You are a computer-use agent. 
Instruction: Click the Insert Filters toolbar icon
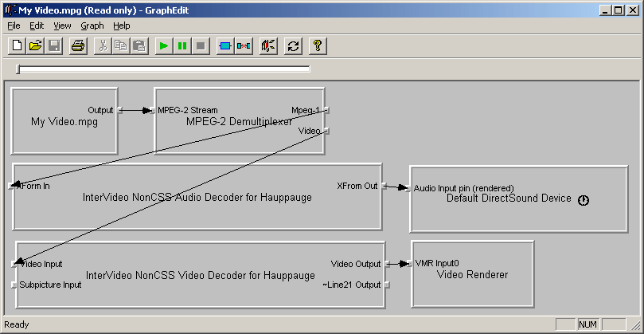[x=225, y=45]
